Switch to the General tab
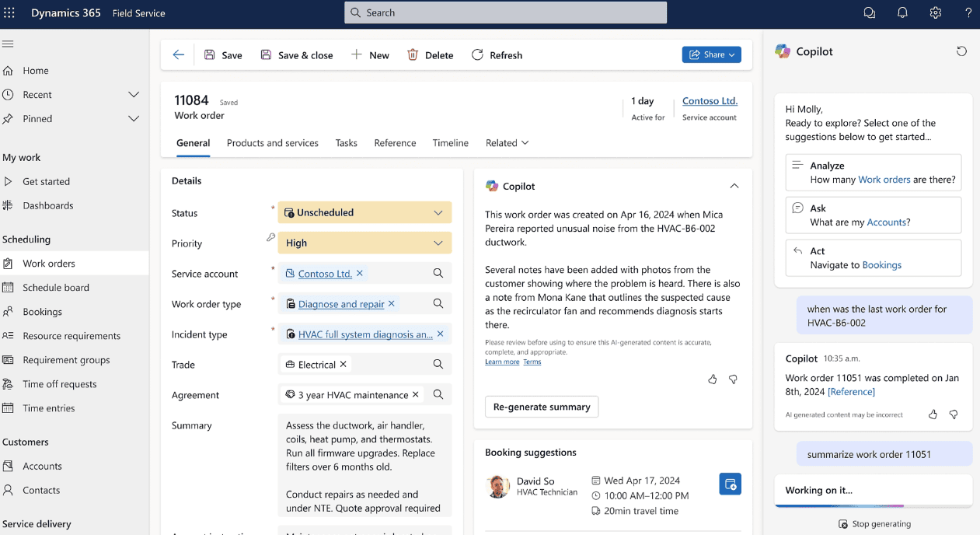The height and width of the screenshot is (535, 980). pos(194,143)
